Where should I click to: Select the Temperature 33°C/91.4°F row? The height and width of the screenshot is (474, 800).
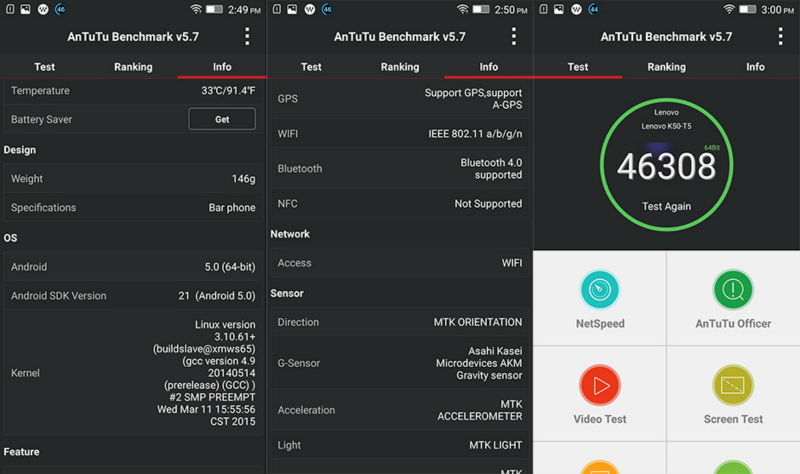click(x=133, y=91)
